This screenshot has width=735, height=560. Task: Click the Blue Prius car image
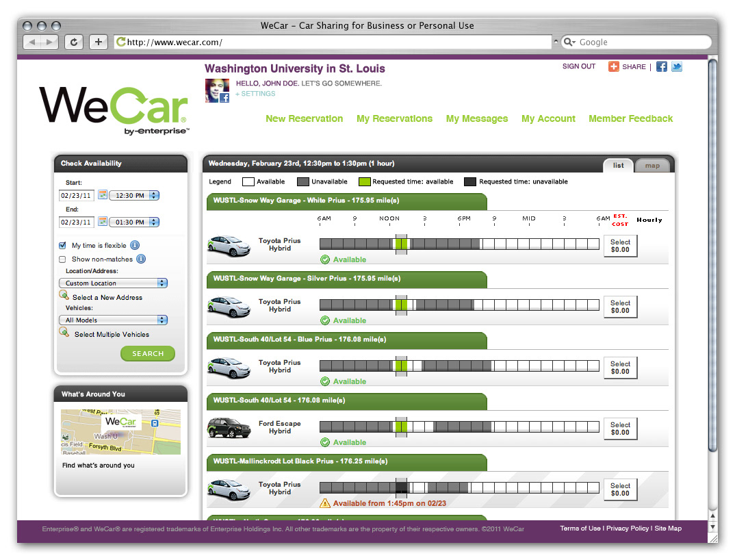229,368
